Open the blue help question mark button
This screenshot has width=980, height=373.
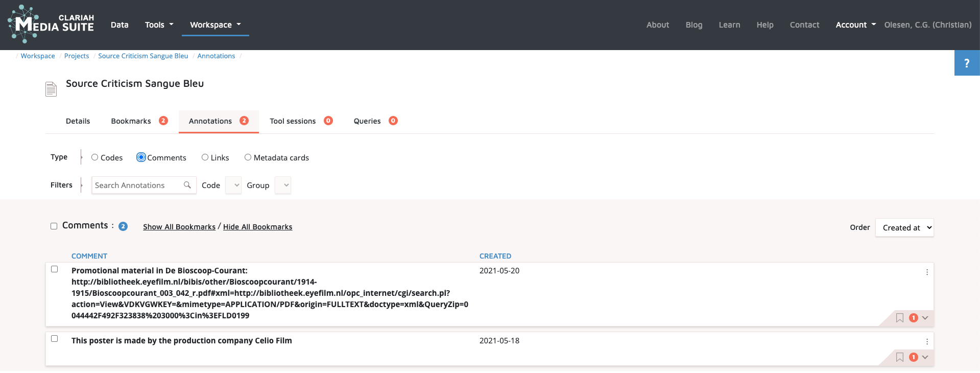tap(966, 63)
